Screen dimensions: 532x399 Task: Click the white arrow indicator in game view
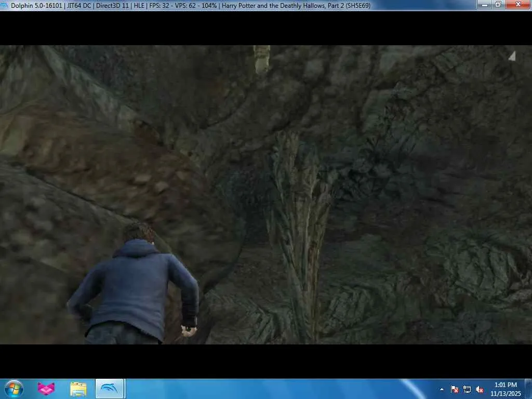coord(512,56)
